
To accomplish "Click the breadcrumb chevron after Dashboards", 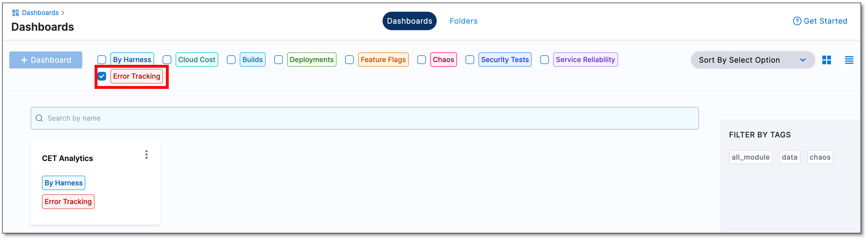I will tap(63, 13).
